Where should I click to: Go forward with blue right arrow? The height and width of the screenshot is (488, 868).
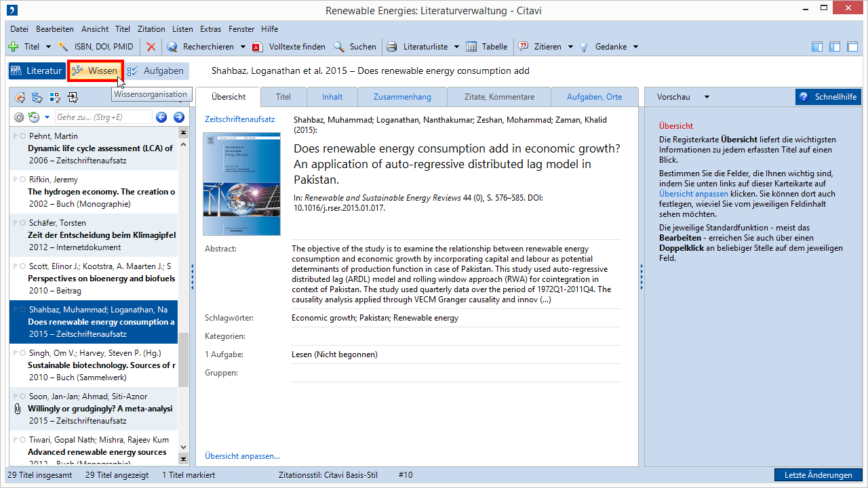pos(179,117)
